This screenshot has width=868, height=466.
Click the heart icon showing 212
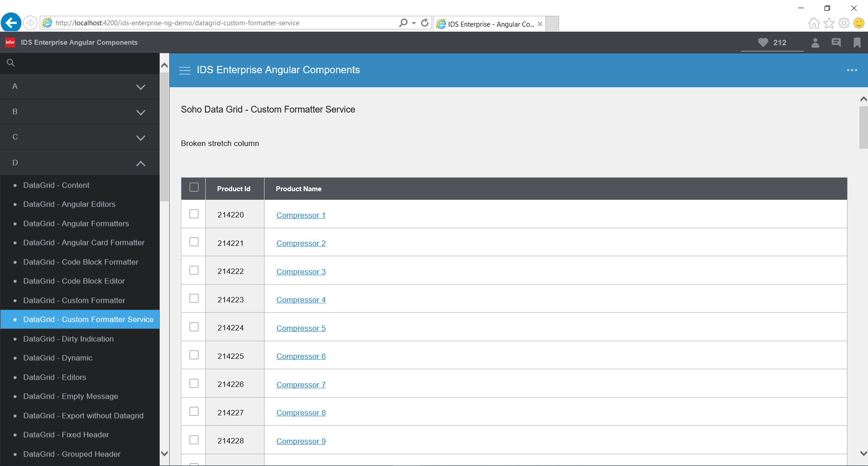pos(763,42)
